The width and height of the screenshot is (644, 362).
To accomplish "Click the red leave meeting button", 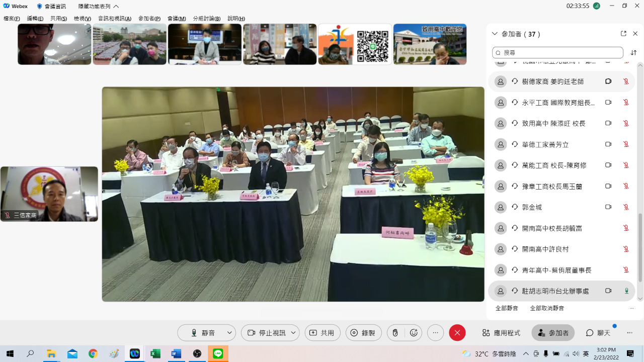I will [x=457, y=333].
